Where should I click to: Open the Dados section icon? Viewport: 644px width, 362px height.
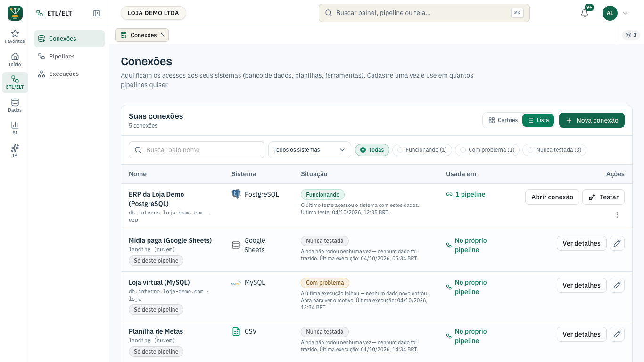coord(15,106)
